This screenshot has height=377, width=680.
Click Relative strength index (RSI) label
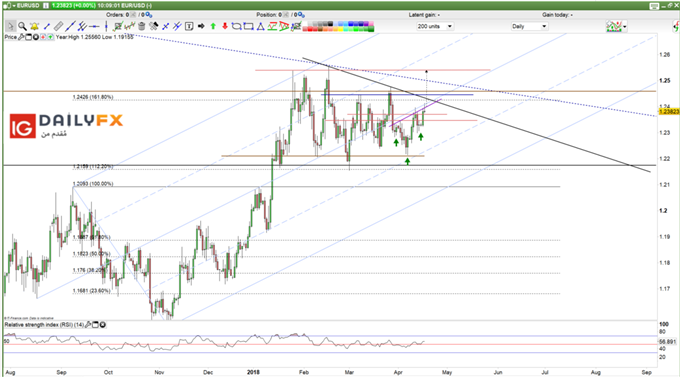tap(45, 325)
